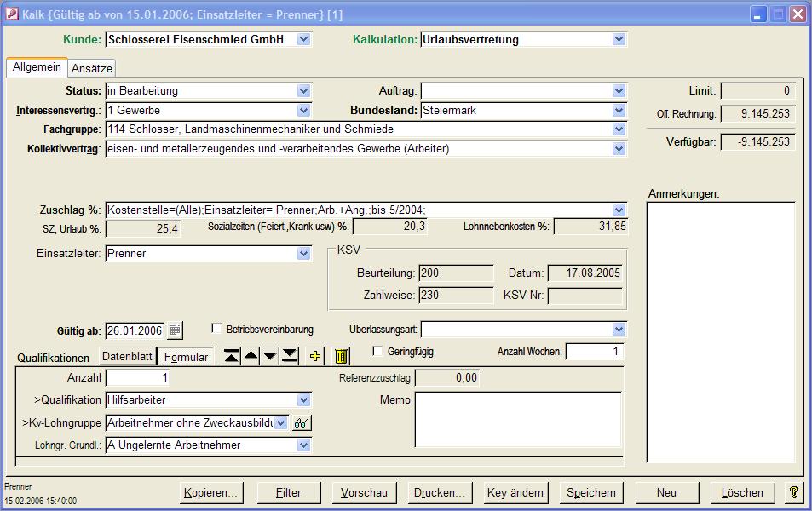812x511 pixels.
Task: Open the Filter button
Action: click(x=289, y=492)
